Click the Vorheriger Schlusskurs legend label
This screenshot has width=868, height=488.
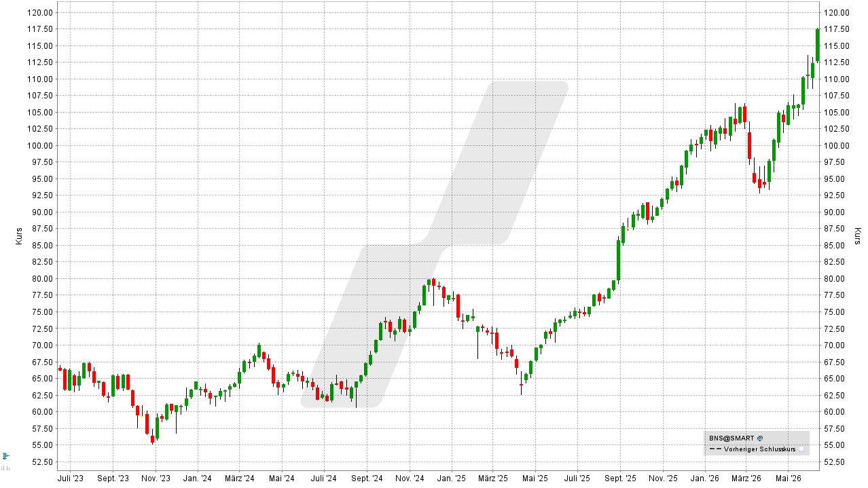(x=761, y=449)
